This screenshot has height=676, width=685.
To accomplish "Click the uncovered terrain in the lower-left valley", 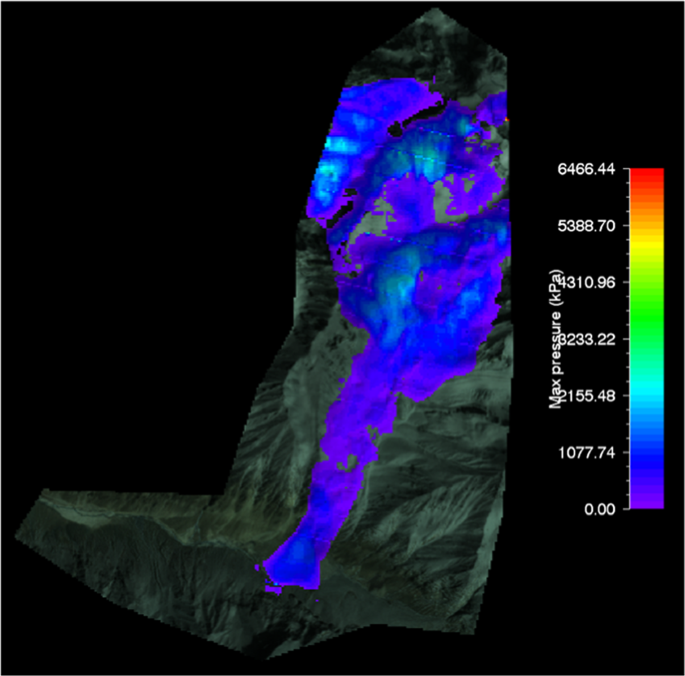I will 120,540.
